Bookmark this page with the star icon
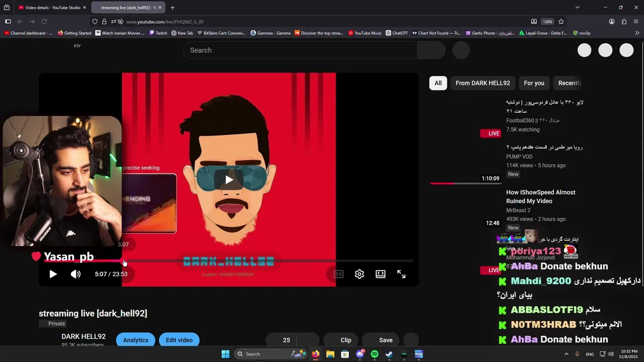The image size is (644, 362). pos(561,22)
